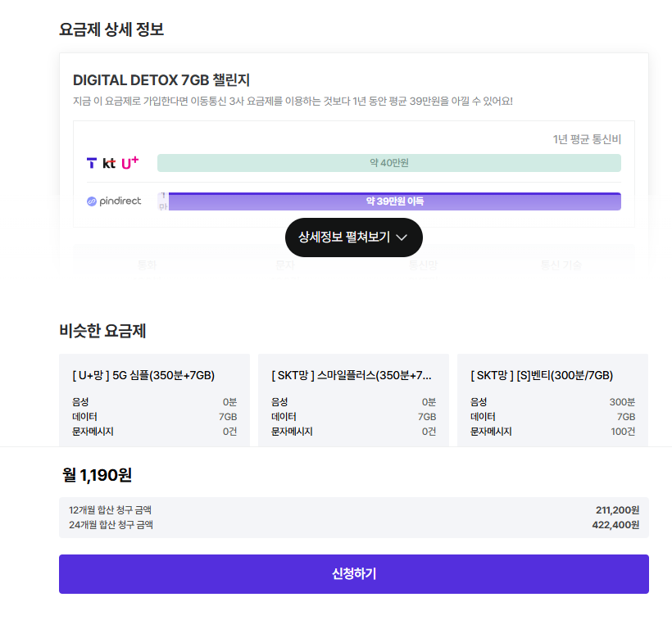Click the 월 1,190원 monthly price
This screenshot has width=672, height=620.
pyautogui.click(x=97, y=475)
